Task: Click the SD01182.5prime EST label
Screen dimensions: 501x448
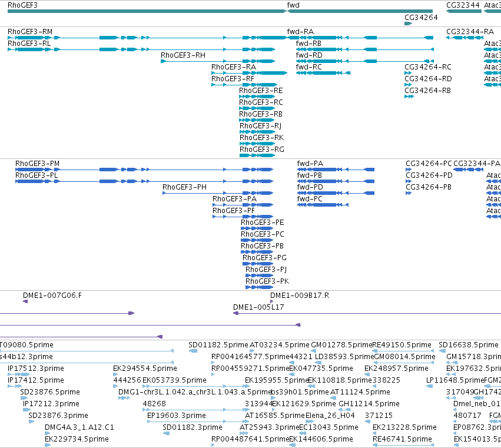Action: 218,345
